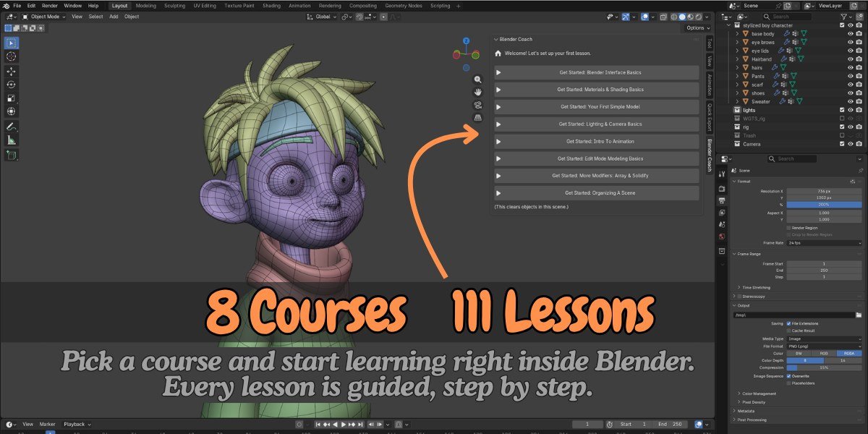Toggle camera view icon in viewport
Viewport: 868px width, 434px height.
[477, 104]
